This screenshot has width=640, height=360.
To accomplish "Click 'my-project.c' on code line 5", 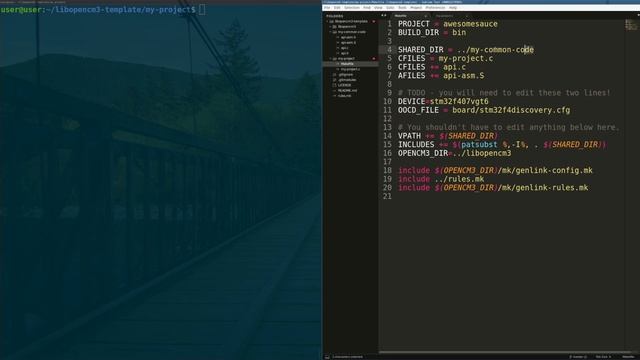I will [x=466, y=58].
